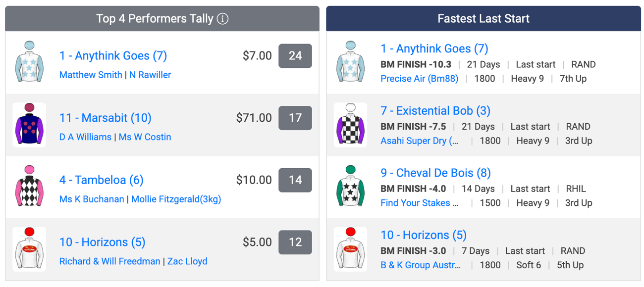Image resolution: width=644 pixels, height=287 pixels.
Task: Select 9 - Cheval De Bois (8) link
Action: pos(435,173)
